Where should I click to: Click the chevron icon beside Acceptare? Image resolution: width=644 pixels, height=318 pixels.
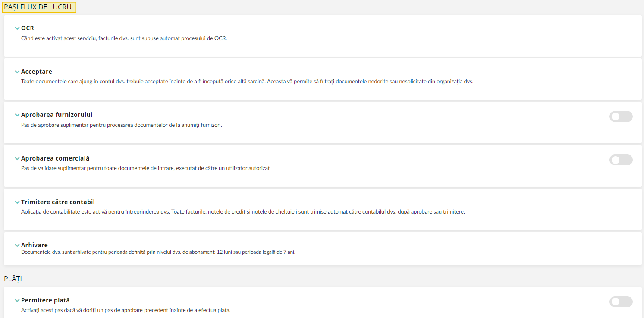(17, 72)
